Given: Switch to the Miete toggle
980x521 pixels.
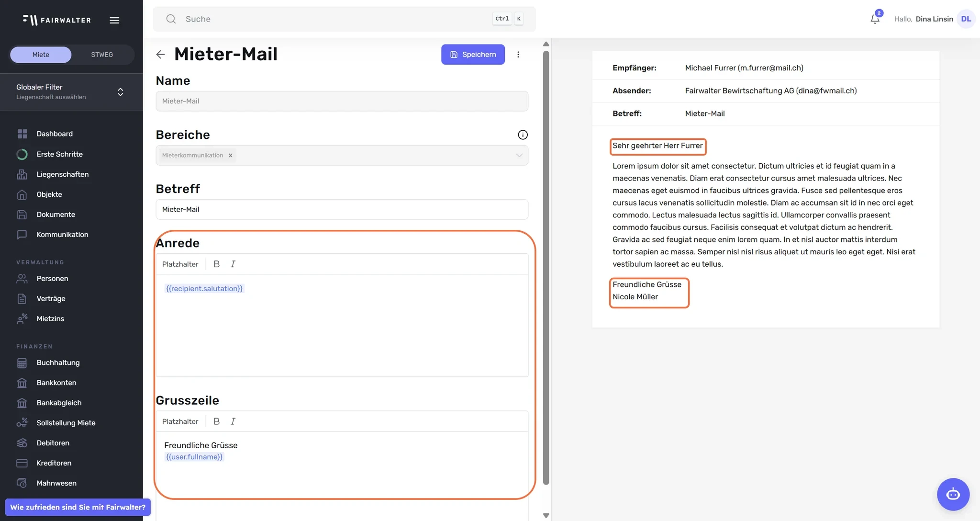Looking at the screenshot, I should pos(41,55).
